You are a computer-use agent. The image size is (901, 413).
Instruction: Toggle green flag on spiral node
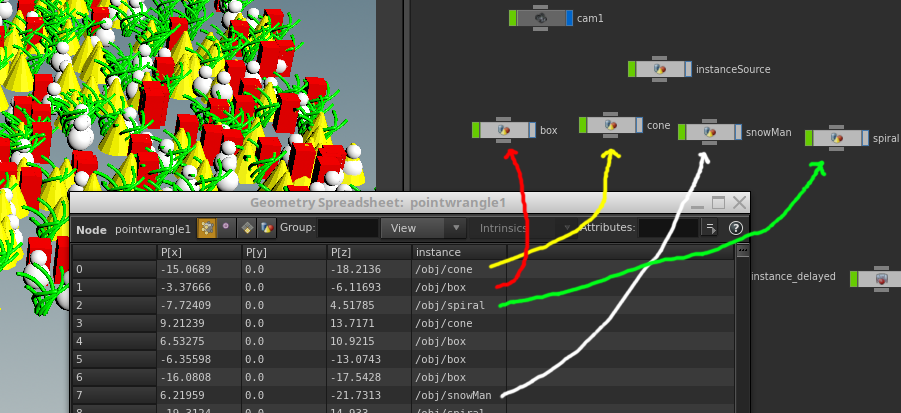tap(809, 138)
